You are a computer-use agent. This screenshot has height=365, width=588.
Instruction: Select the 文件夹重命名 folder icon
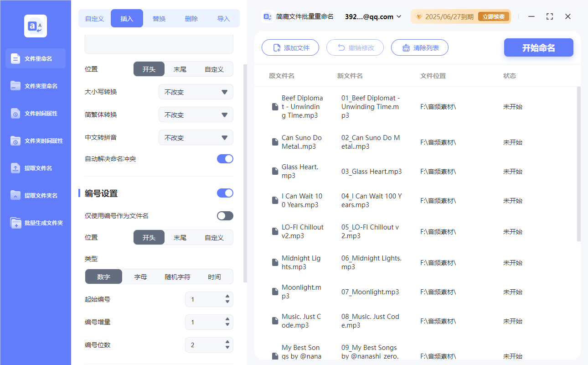[16, 86]
